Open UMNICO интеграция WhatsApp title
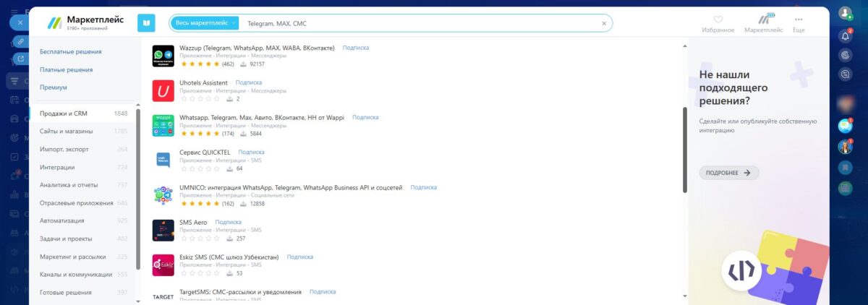Screen dimensions: 868x305 tap(291, 188)
